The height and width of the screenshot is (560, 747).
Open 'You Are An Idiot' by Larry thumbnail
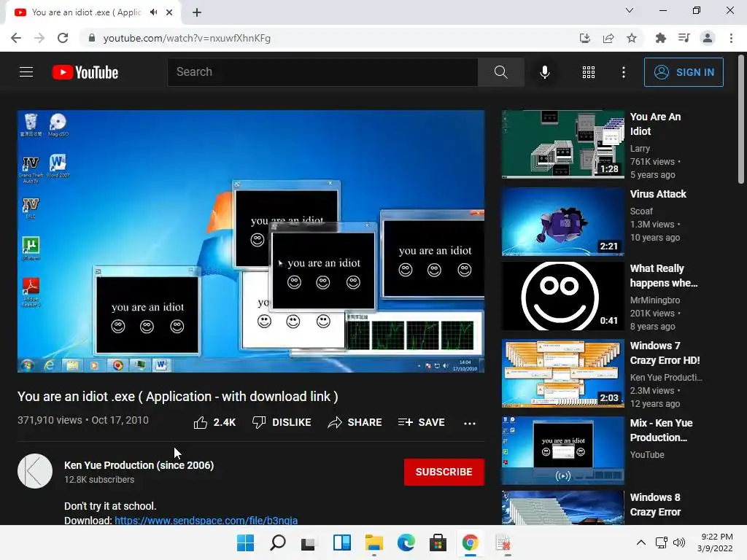(562, 144)
